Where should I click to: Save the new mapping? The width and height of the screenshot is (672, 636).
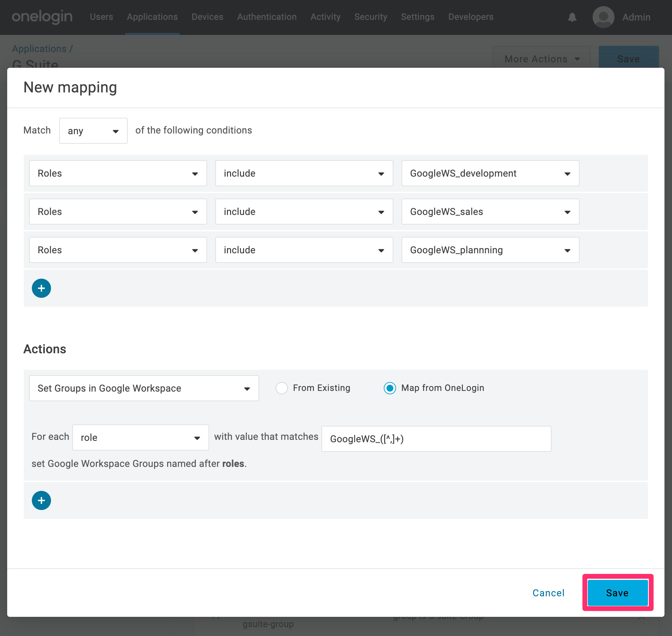618,593
